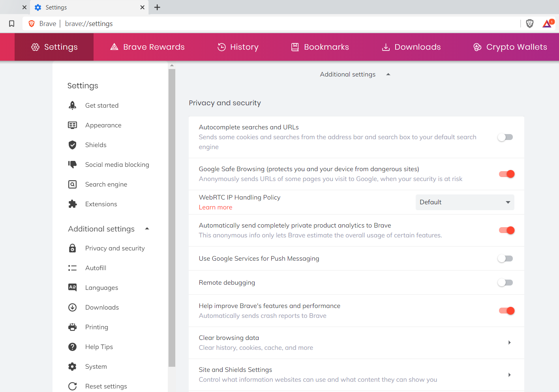The width and height of the screenshot is (559, 392).
Task: Close the first untitled browser tab
Action: point(24,7)
